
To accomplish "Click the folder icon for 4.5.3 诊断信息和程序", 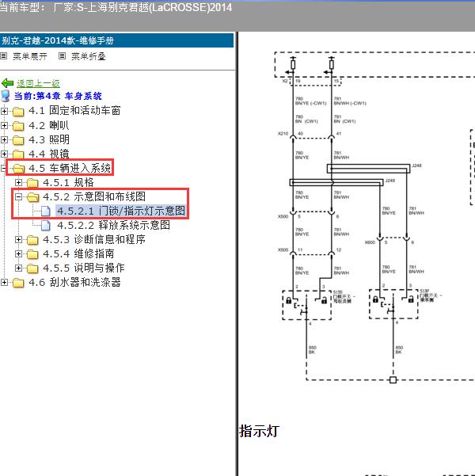I will [32, 240].
